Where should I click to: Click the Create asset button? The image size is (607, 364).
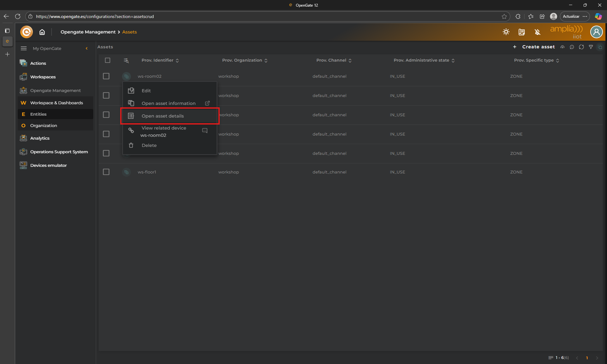538,47
